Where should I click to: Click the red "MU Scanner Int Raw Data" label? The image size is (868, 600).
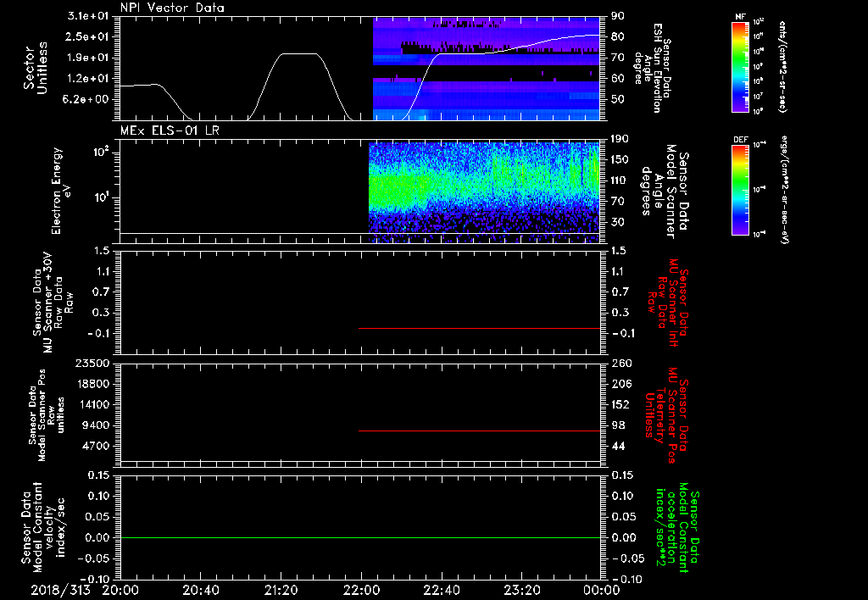[668, 303]
